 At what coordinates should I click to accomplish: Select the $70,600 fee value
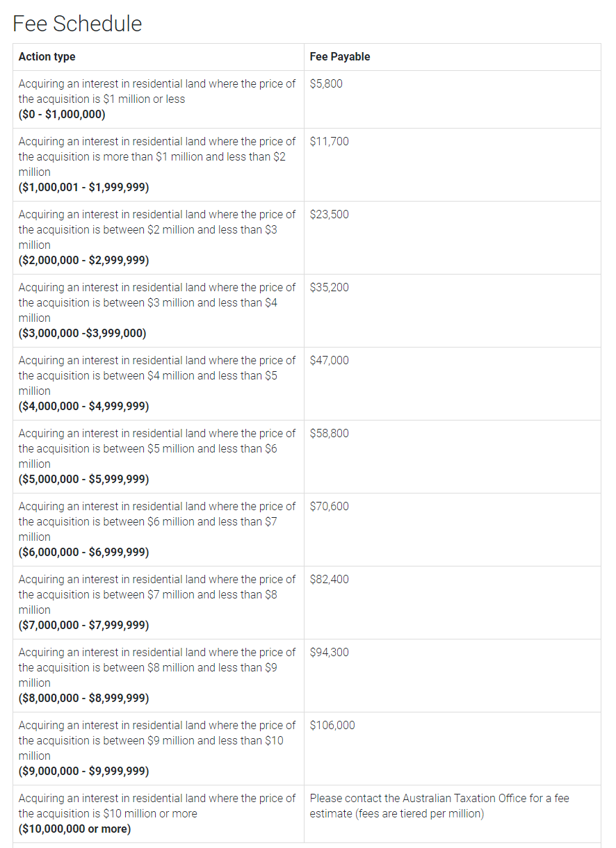(x=330, y=507)
